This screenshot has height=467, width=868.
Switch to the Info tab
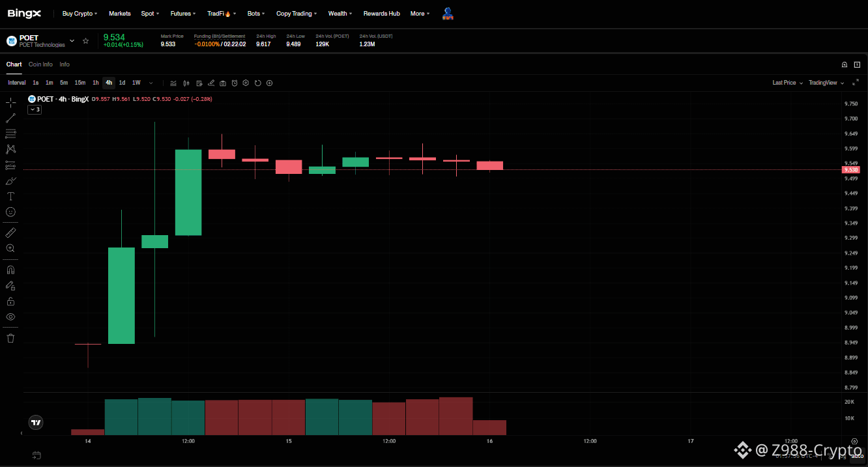click(65, 64)
